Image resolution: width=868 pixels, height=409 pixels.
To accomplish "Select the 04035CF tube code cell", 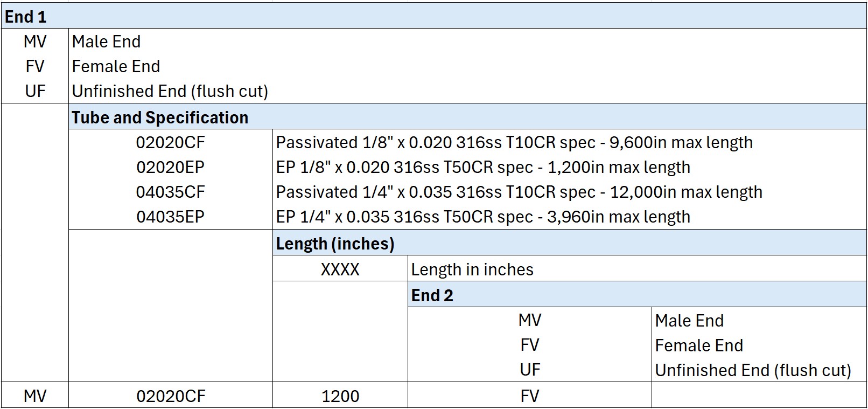I will pyautogui.click(x=170, y=192).
